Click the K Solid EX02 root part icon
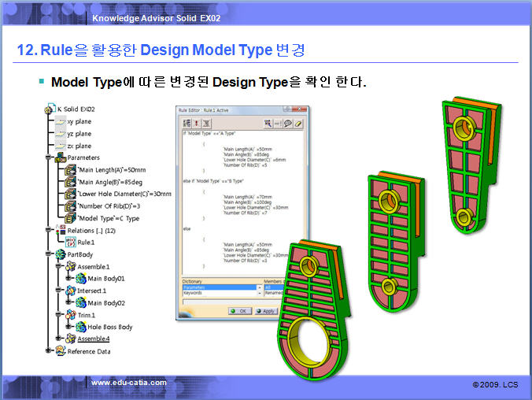532x400 pixels. (50, 109)
